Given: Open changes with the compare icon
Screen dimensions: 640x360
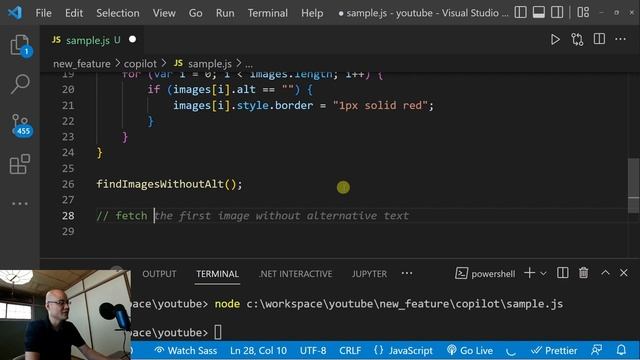Looking at the screenshot, I should click(x=577, y=40).
